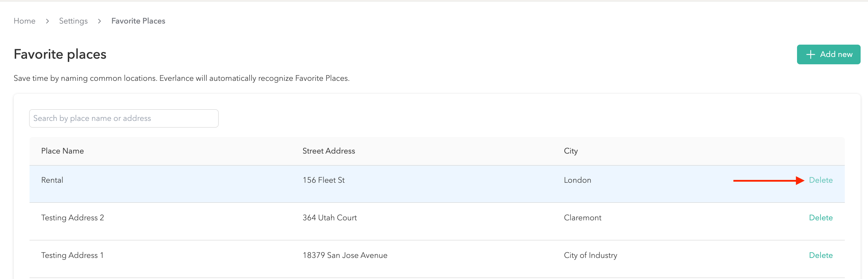
Task: Click the Add new button
Action: pyautogui.click(x=829, y=54)
